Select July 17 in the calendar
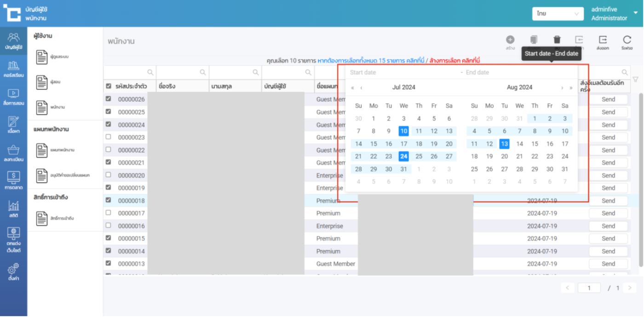This screenshot has height=317, width=644. [x=403, y=144]
